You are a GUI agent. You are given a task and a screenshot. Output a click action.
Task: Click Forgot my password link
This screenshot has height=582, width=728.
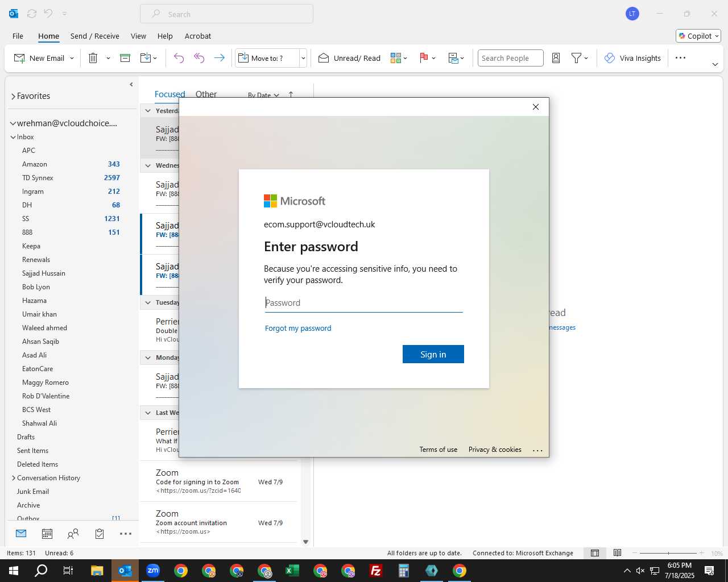pyautogui.click(x=298, y=328)
